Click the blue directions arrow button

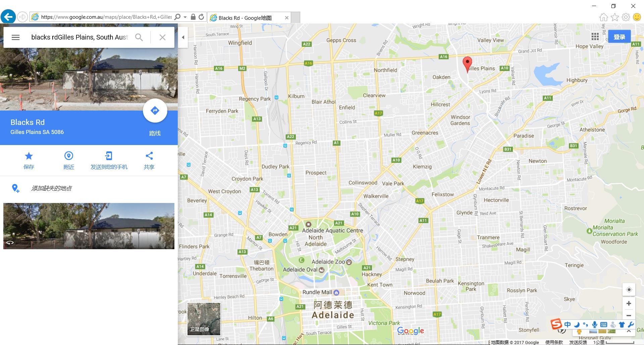(x=155, y=111)
